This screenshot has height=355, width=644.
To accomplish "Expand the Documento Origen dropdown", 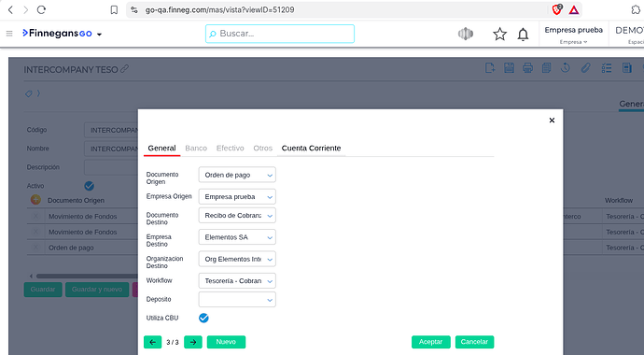I will (x=237, y=175).
